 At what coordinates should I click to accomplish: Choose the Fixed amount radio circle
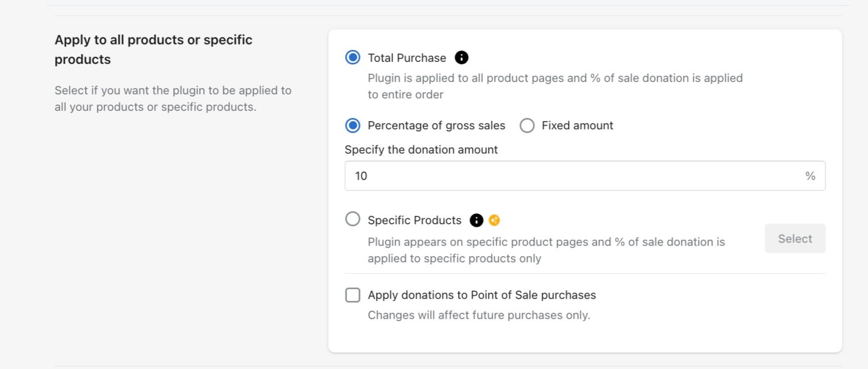click(x=527, y=125)
